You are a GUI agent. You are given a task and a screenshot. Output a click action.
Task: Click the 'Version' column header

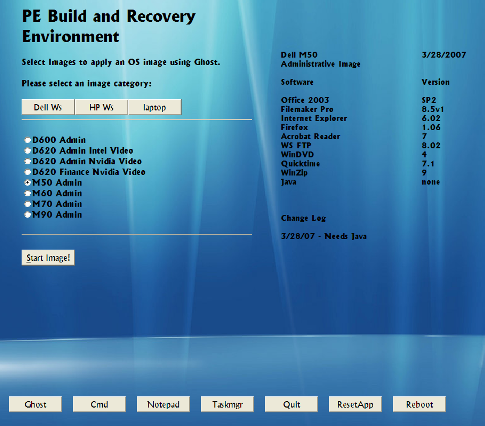pyautogui.click(x=435, y=82)
